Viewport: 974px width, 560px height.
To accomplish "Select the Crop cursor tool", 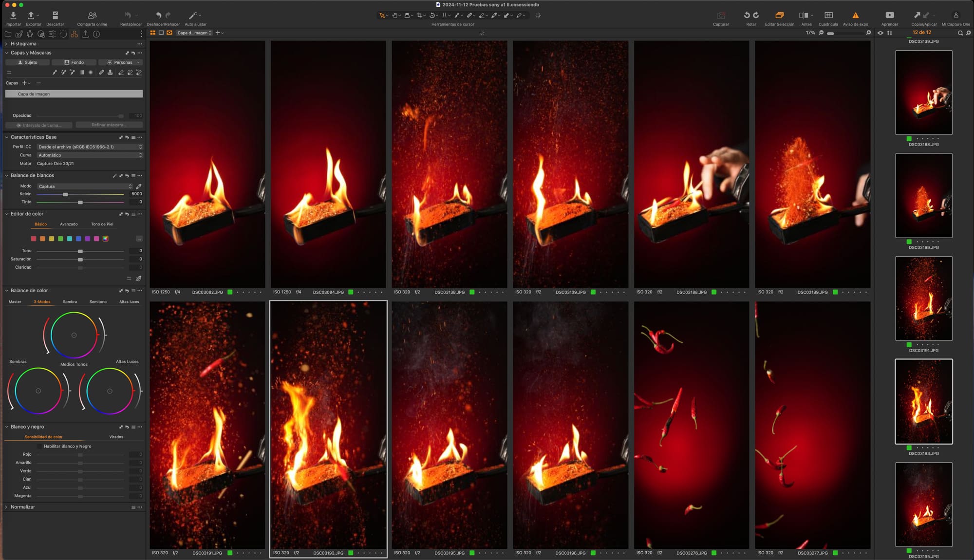I will tap(419, 16).
